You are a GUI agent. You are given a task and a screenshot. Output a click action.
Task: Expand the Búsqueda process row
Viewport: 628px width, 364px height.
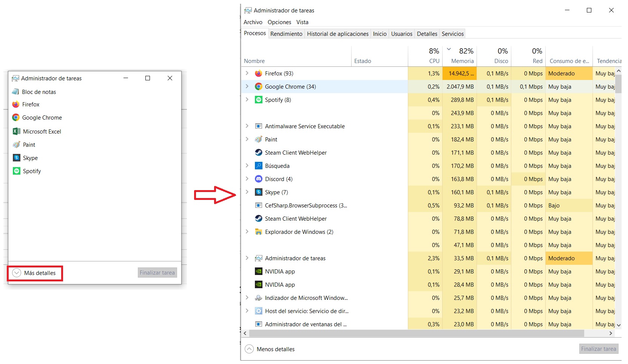(247, 166)
